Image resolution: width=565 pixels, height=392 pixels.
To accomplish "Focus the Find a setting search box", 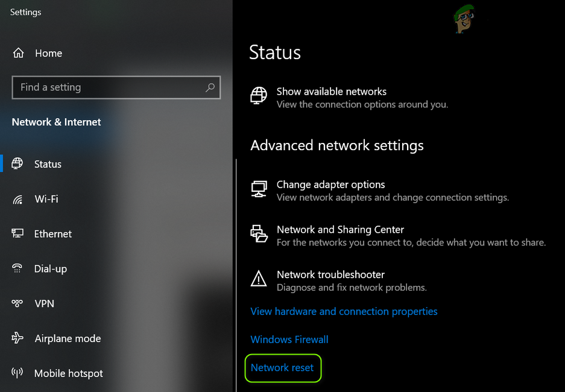I will (116, 87).
